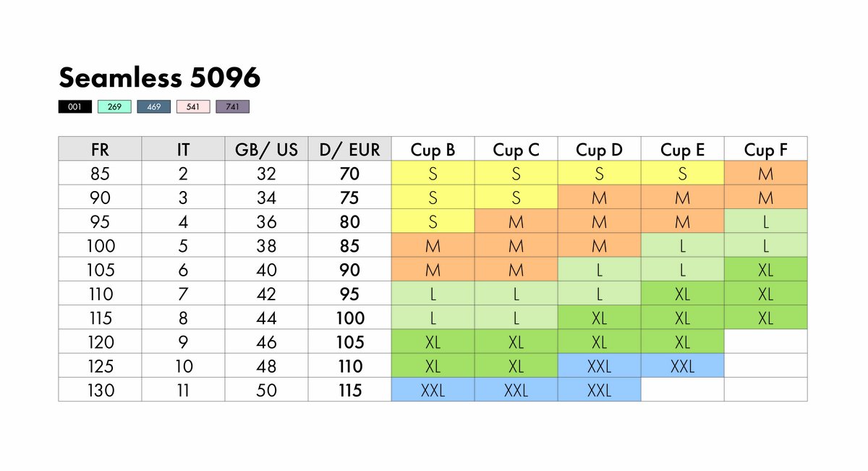Select the purple 741 color swatch
Viewport: 868px width, 471px height.
point(233,107)
